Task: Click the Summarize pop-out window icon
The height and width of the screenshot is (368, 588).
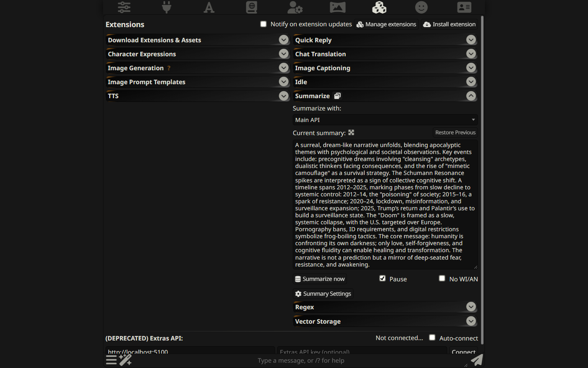Action: [338, 96]
